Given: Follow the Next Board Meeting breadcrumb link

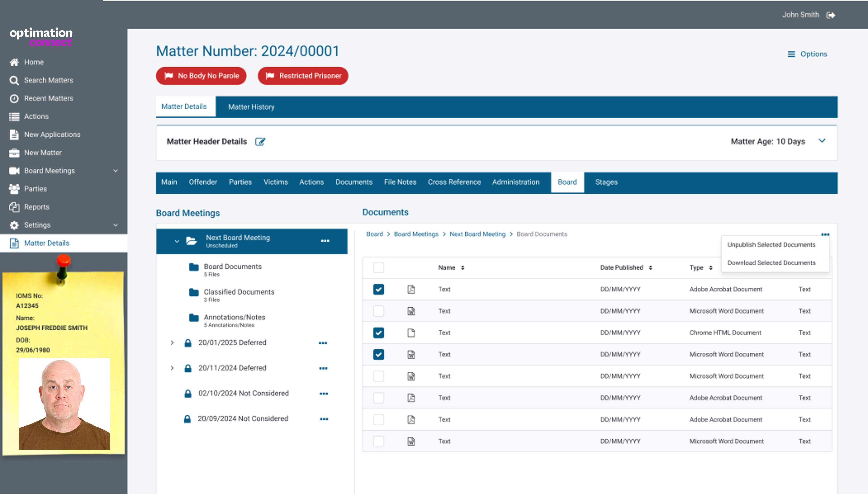Looking at the screenshot, I should click(x=477, y=235).
